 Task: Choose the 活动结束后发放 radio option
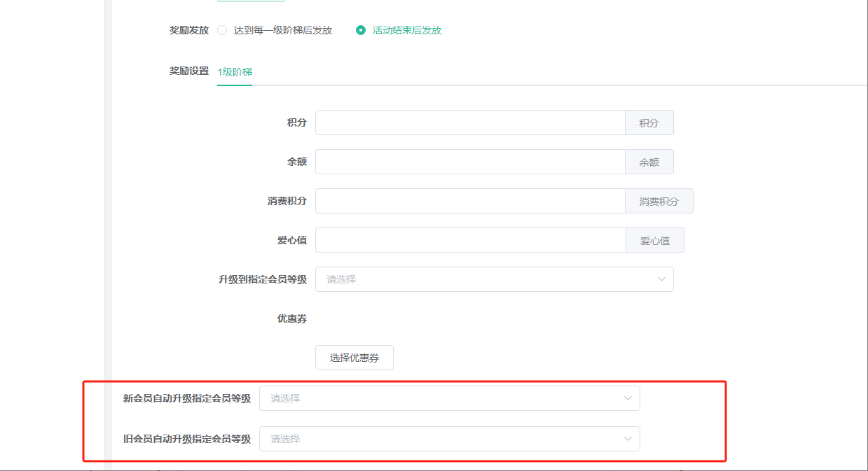coord(361,30)
